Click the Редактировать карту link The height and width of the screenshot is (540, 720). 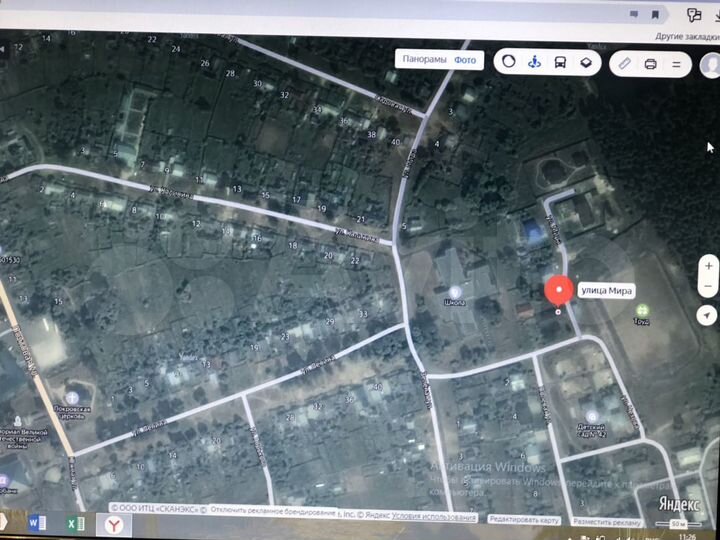tap(524, 520)
